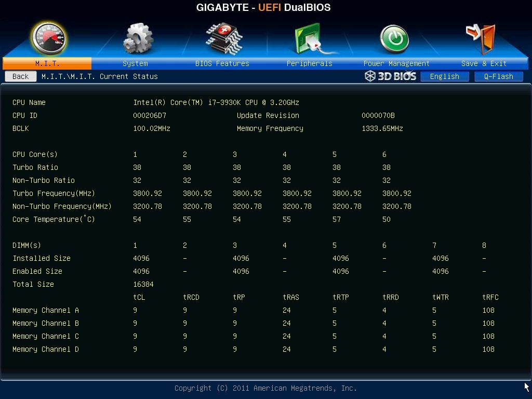Click the Installed Size value for DIMM 7
Screen dimensions: 532x399
pyautogui.click(x=441, y=259)
